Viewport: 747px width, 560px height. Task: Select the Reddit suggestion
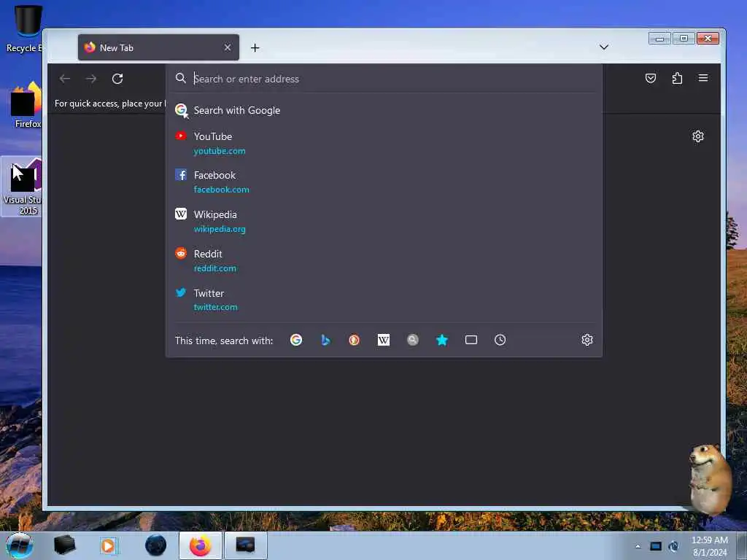tap(384, 260)
